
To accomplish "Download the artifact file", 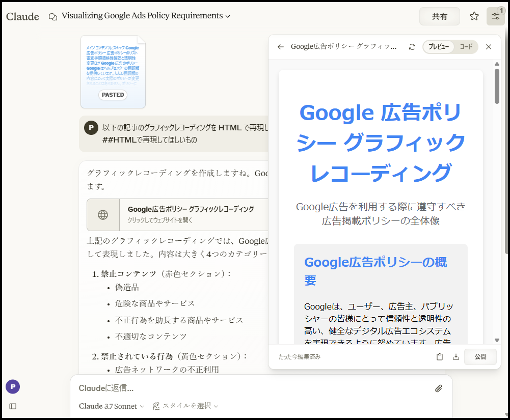I will pos(455,357).
